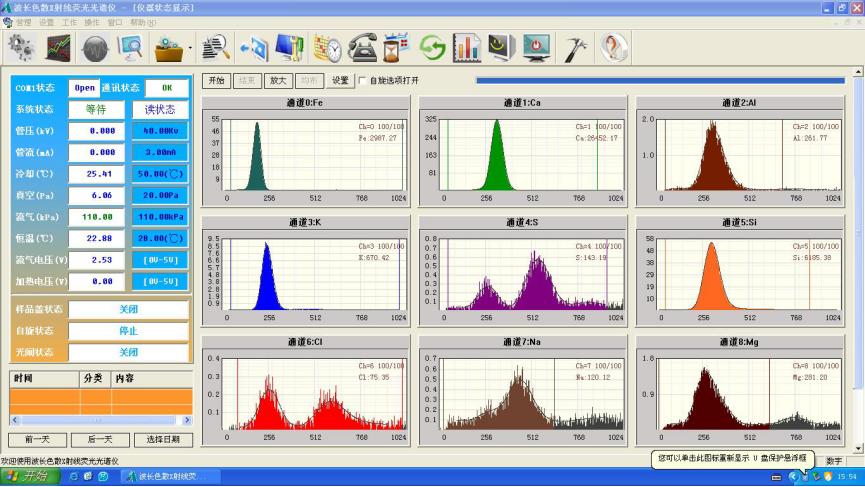This screenshot has height=487, width=865.
Task: Click the 3.00mA setpoint box
Action: coord(160,153)
